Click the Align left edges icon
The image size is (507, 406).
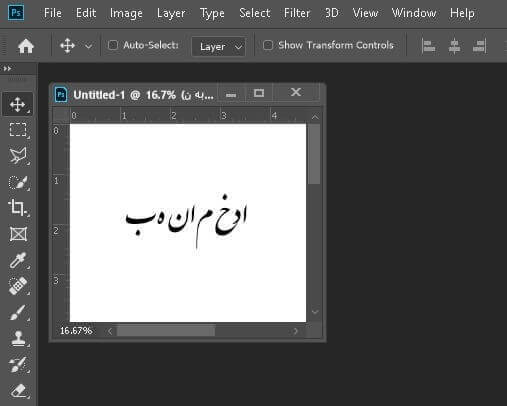(428, 46)
